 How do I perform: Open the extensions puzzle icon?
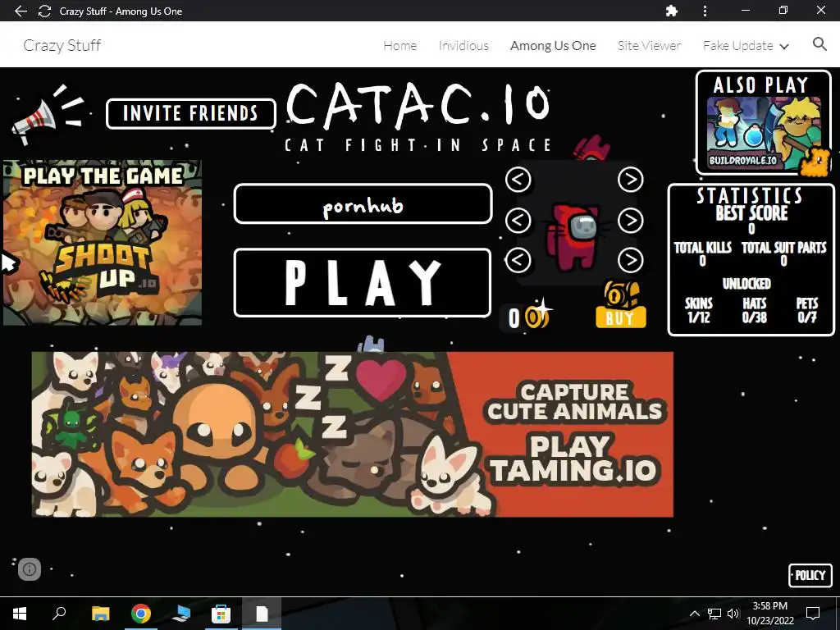[x=671, y=11]
